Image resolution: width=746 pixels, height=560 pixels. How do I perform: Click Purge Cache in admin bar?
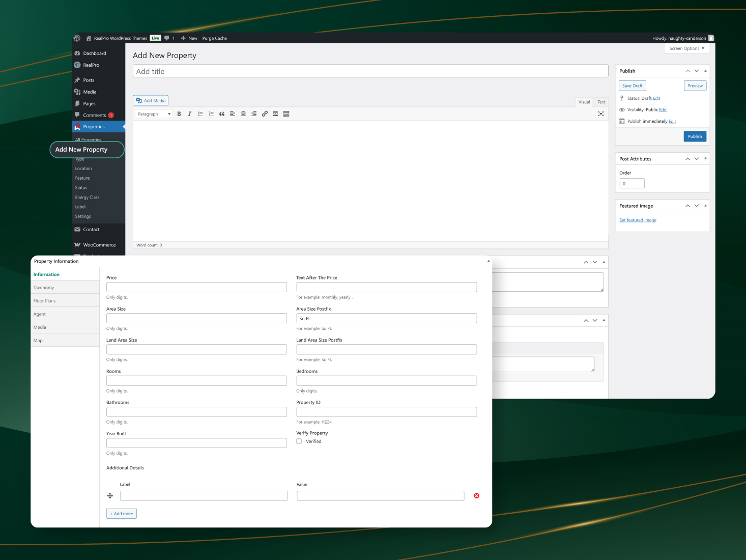pos(215,38)
